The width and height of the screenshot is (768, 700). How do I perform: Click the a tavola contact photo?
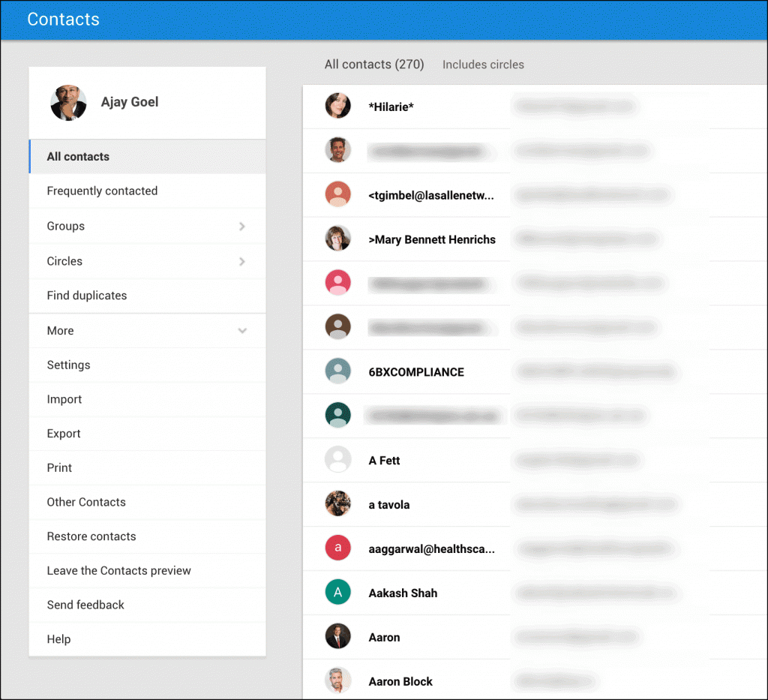(337, 504)
